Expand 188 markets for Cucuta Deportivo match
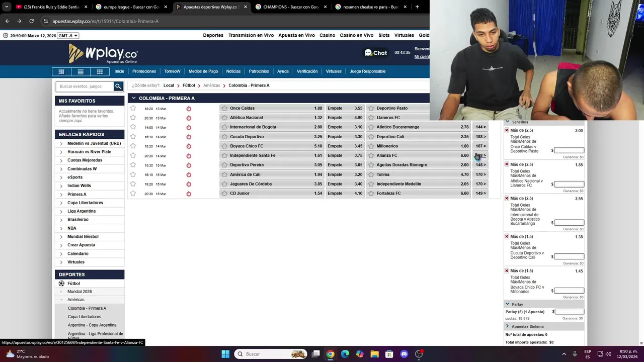This screenshot has width=644, height=362. point(480,137)
